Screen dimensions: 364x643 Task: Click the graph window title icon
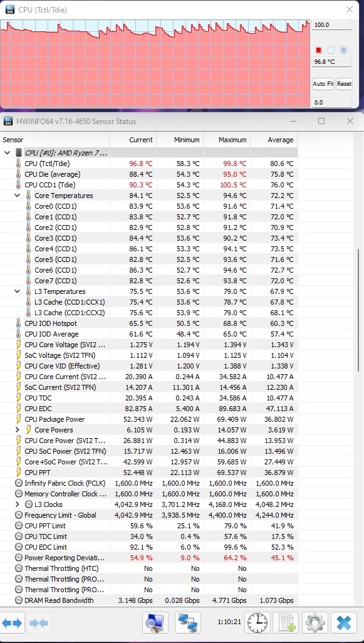pos(9,9)
